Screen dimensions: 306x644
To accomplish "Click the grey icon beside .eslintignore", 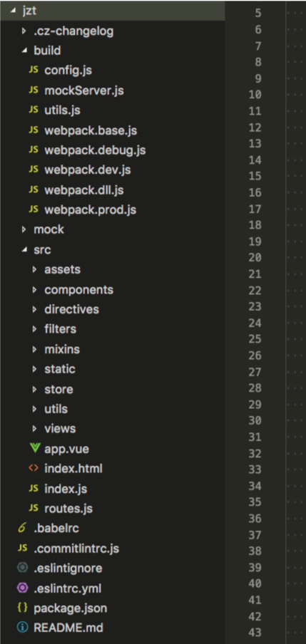I will click(x=23, y=568).
